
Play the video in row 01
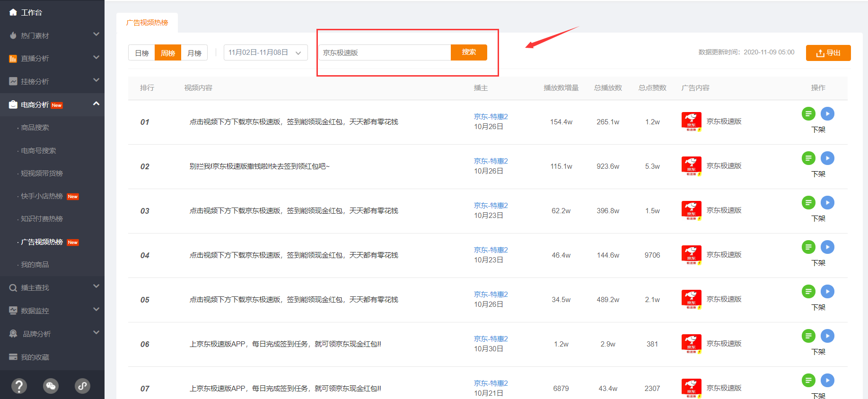[x=827, y=113]
